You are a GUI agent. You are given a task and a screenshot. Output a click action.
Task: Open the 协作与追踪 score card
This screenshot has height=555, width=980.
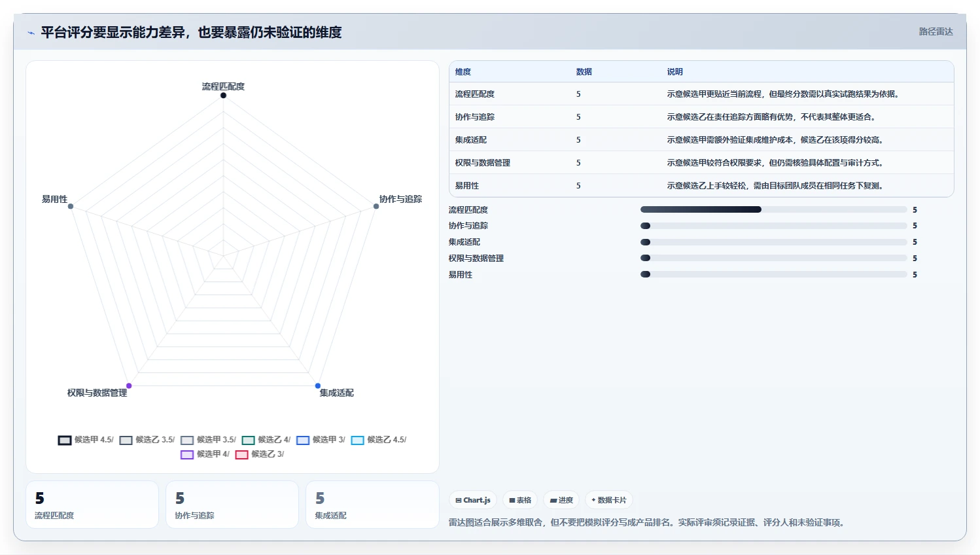tap(232, 505)
